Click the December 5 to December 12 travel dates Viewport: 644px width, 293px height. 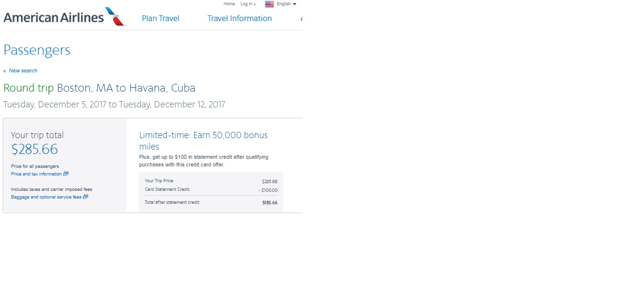[114, 105]
